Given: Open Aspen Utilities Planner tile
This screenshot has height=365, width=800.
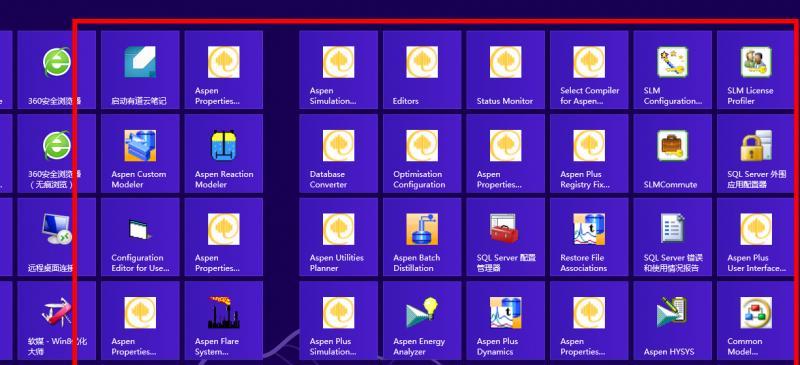Looking at the screenshot, I should point(339,237).
